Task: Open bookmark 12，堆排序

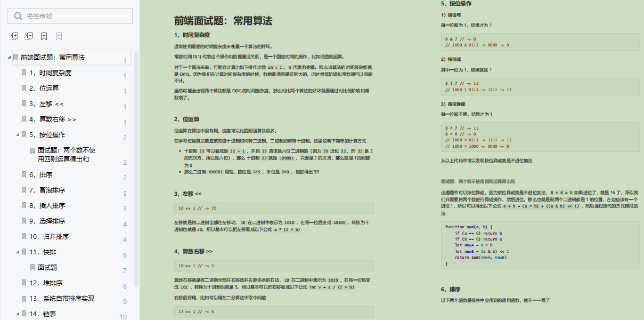Action: click(x=46, y=283)
